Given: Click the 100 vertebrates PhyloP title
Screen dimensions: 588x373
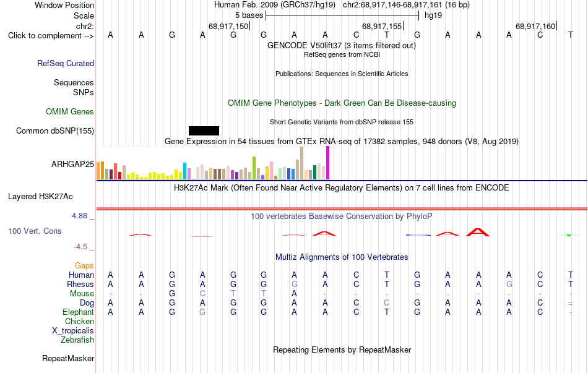Looking at the screenshot, I should (342, 217).
